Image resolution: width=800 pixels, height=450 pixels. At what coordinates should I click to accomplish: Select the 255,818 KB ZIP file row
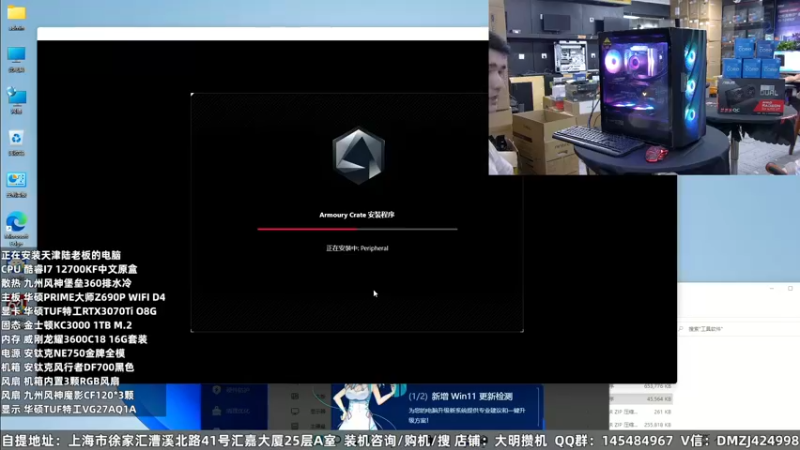[641, 424]
